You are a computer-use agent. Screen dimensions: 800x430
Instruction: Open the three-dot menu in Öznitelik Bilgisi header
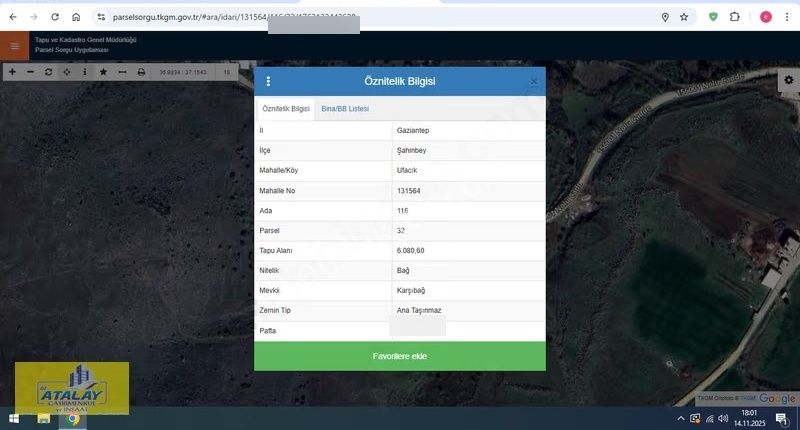[x=268, y=81]
